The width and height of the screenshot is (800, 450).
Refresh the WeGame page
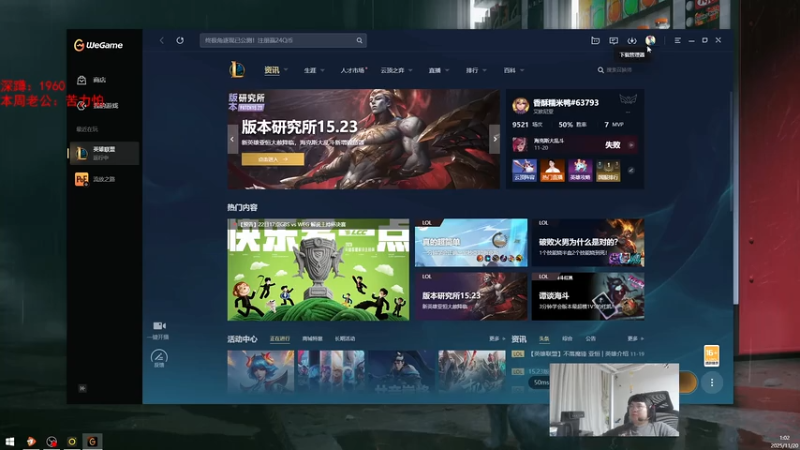click(x=180, y=40)
